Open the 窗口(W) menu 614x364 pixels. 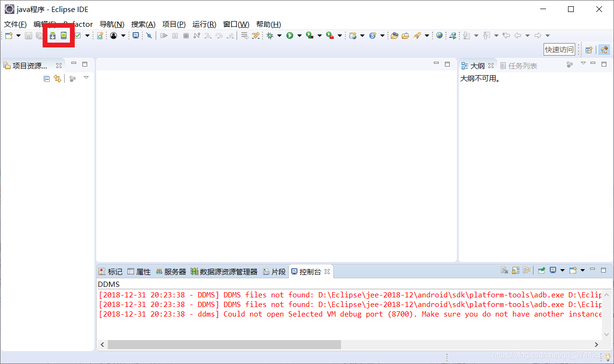(236, 24)
